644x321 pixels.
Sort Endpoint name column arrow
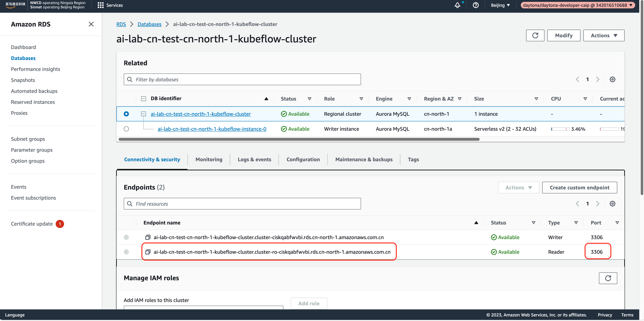coord(476,223)
